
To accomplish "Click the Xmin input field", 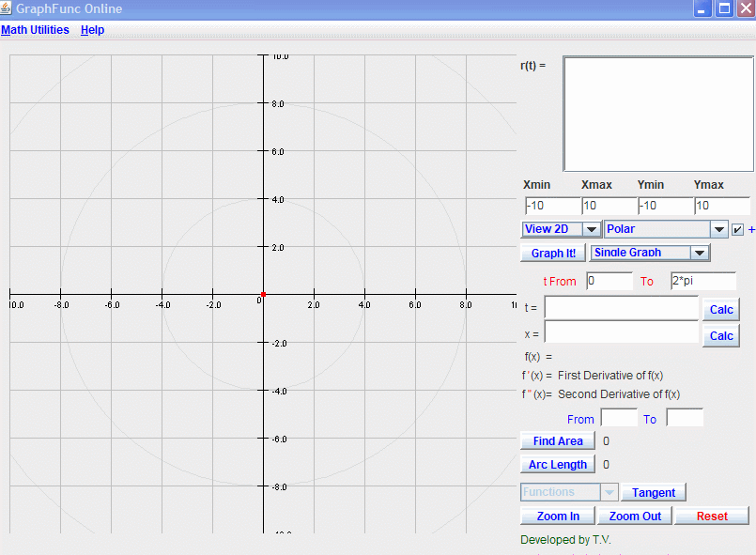I will click(x=552, y=206).
